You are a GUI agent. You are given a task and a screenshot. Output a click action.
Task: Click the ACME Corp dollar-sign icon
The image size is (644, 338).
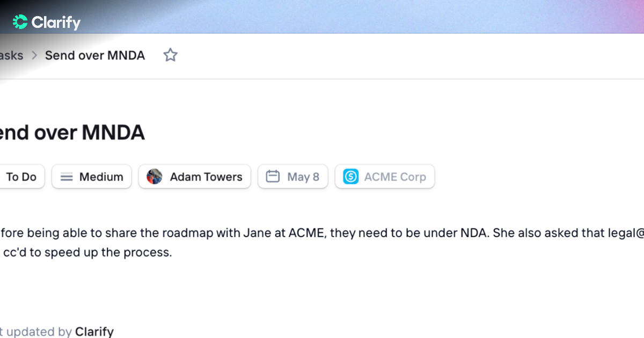click(x=351, y=177)
